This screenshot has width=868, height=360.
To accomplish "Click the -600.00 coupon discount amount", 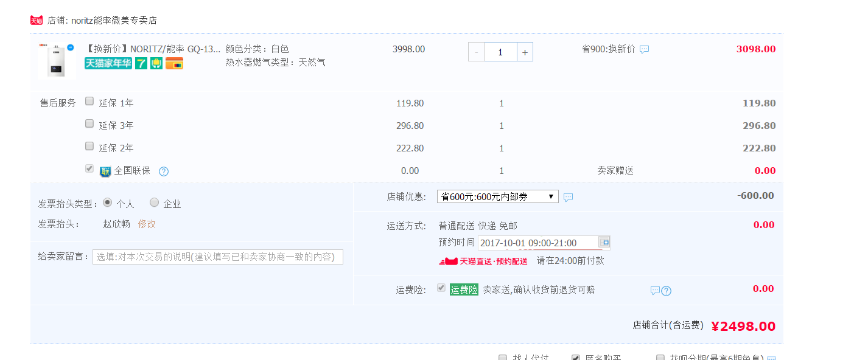I will click(755, 196).
